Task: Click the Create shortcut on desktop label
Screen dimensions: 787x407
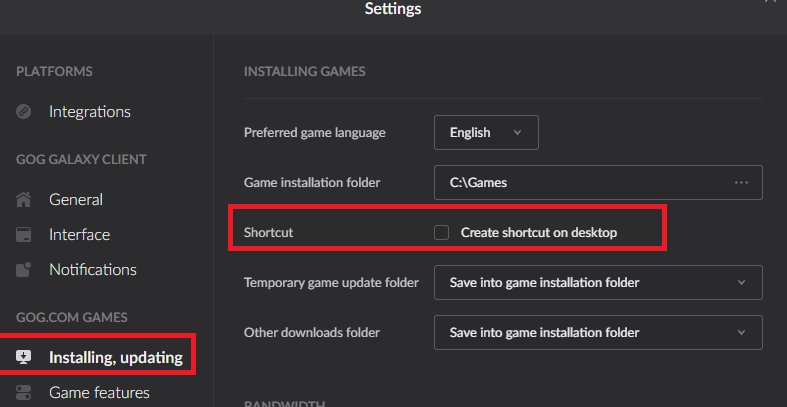Action: coord(539,232)
